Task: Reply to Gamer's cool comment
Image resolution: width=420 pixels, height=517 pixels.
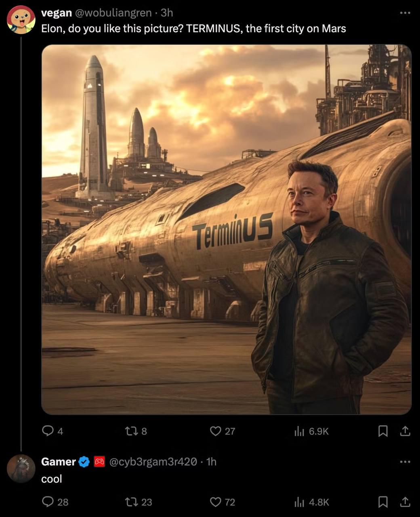Action: [48, 502]
